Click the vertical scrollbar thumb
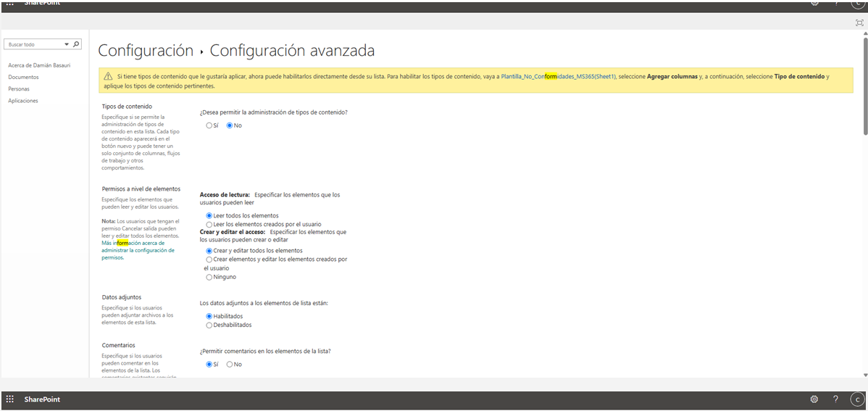 865,86
